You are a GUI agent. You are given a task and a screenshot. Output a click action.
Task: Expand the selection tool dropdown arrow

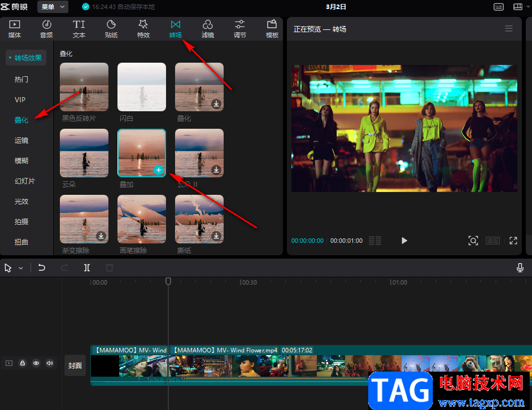coord(21,268)
